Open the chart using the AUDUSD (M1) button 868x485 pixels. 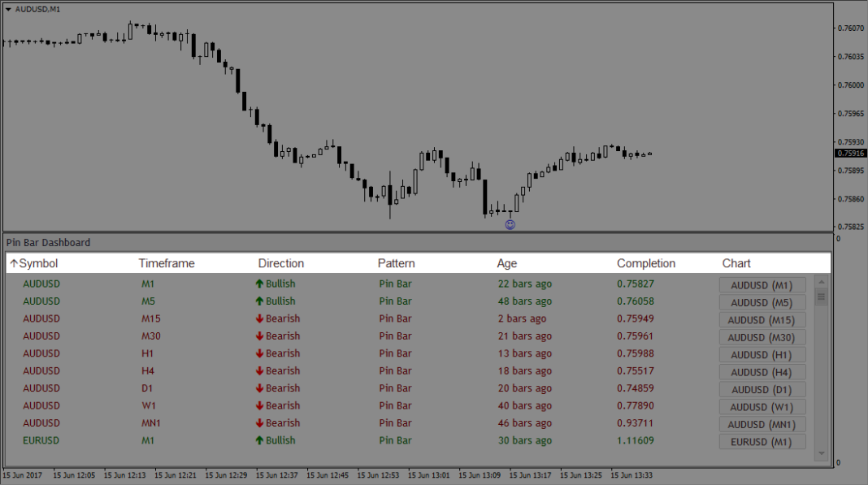tap(762, 284)
